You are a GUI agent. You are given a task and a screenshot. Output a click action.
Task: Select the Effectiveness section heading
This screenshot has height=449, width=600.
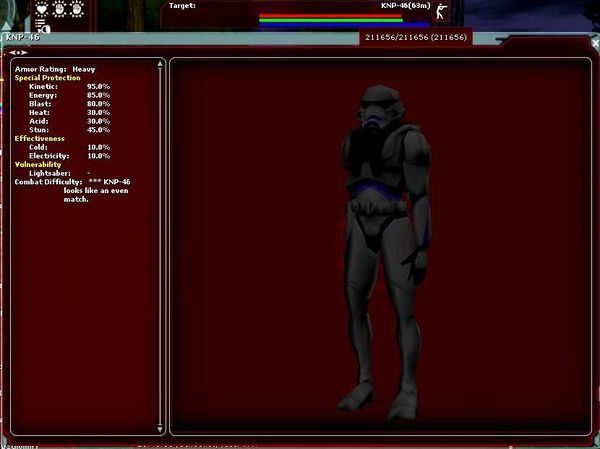(x=40, y=138)
